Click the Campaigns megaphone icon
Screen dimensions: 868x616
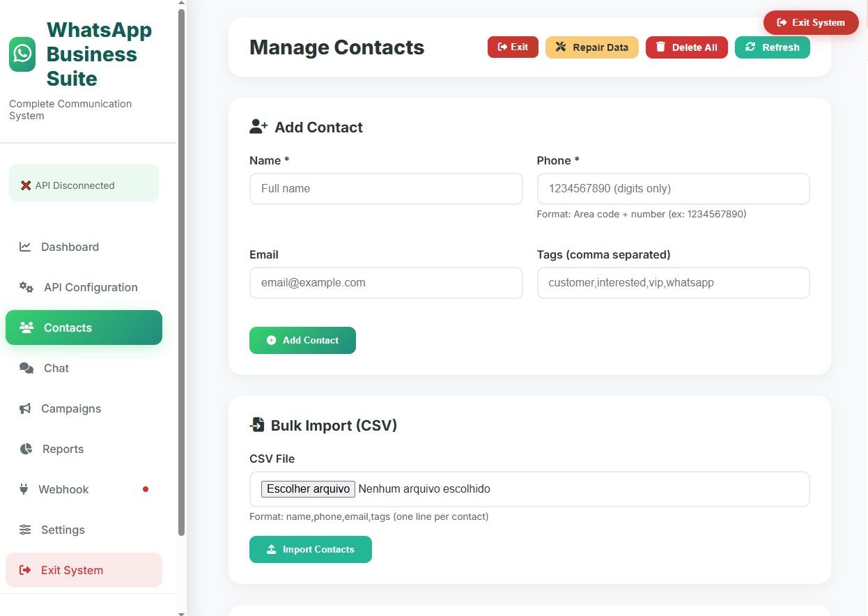coord(25,408)
